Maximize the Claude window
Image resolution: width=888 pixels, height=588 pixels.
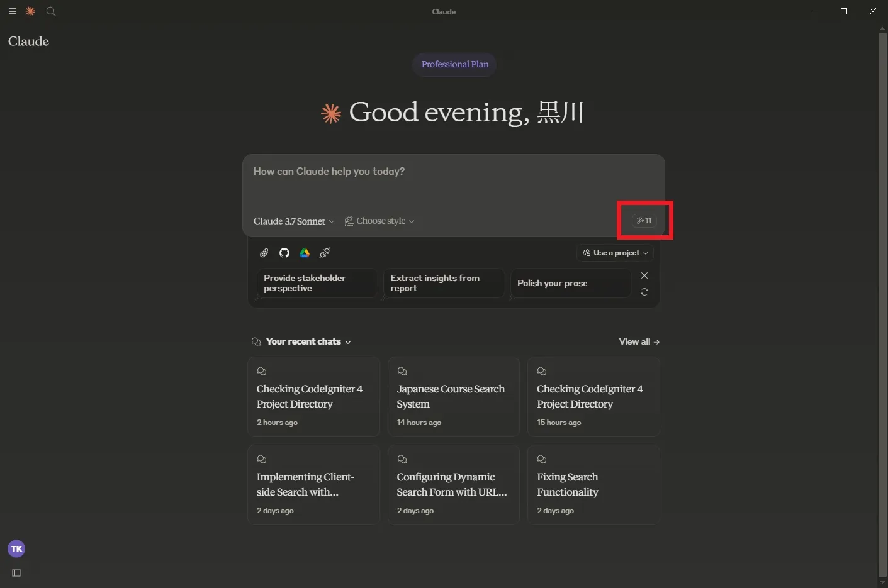click(844, 11)
